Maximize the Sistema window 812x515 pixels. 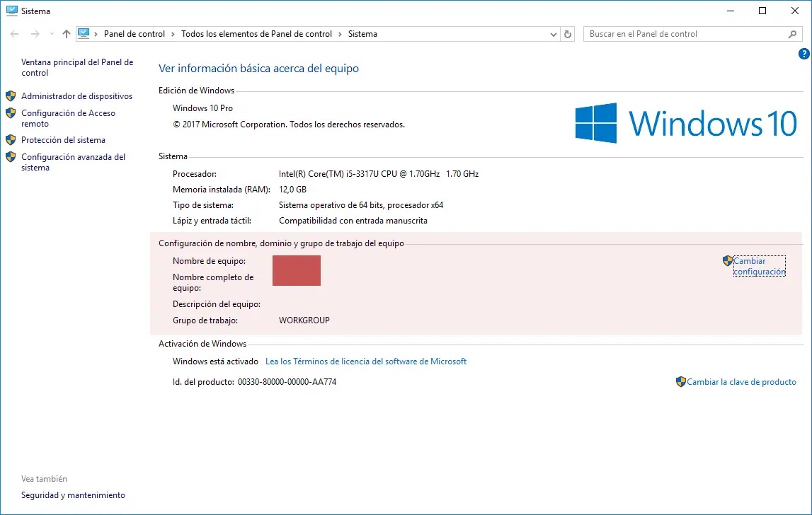[762, 11]
